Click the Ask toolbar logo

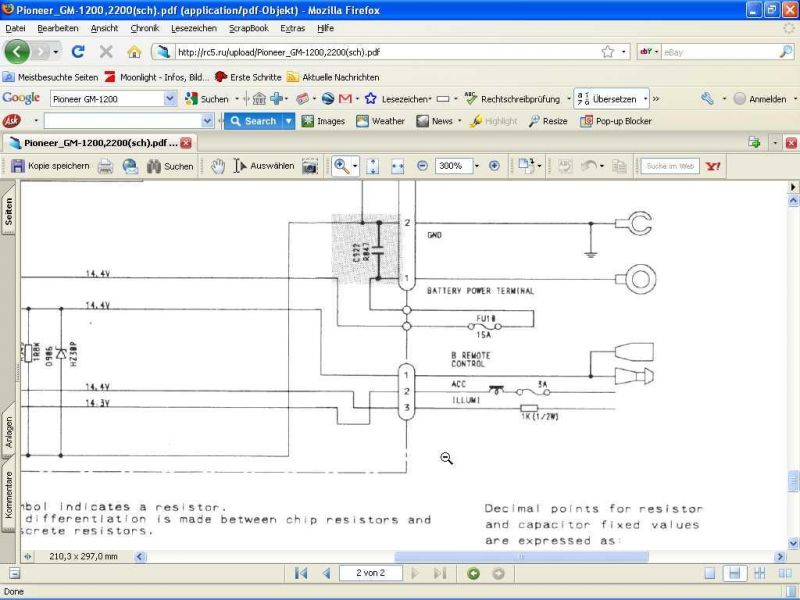[x=12, y=121]
